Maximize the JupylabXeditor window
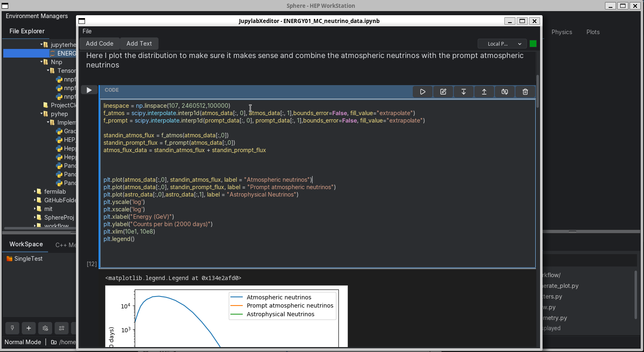This screenshot has width=644, height=352. point(522,21)
